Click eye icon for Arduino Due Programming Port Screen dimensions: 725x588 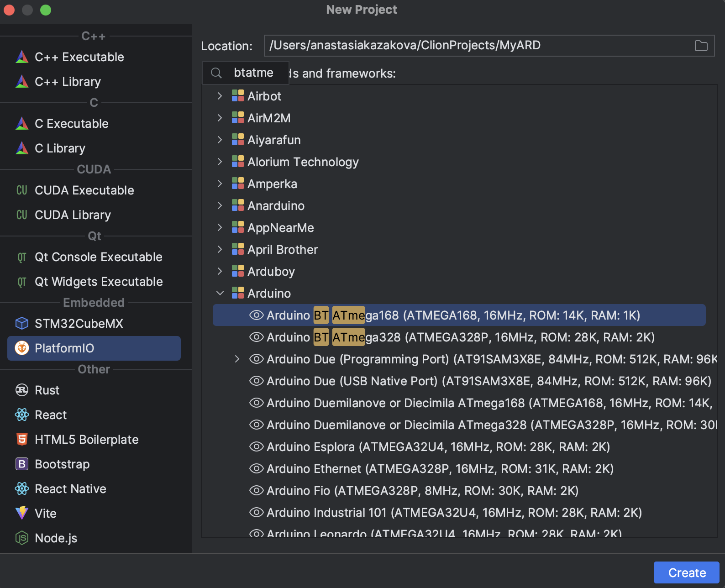pyautogui.click(x=257, y=359)
